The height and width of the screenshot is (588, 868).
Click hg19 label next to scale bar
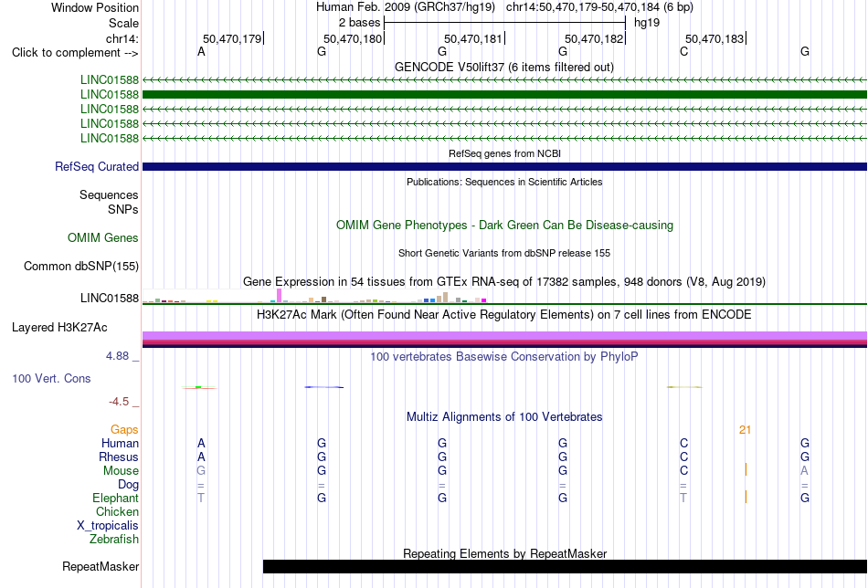click(x=647, y=23)
